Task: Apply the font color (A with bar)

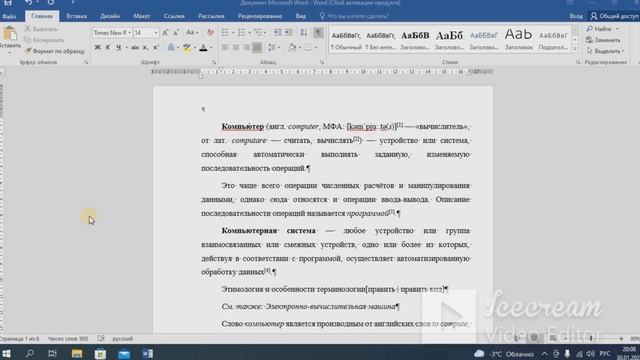Action: (x=203, y=47)
